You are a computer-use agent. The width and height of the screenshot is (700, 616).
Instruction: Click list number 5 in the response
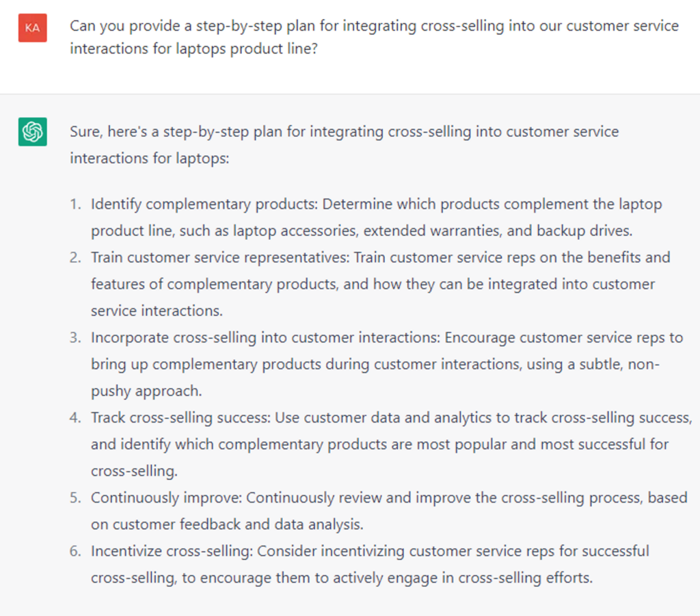[75, 498]
